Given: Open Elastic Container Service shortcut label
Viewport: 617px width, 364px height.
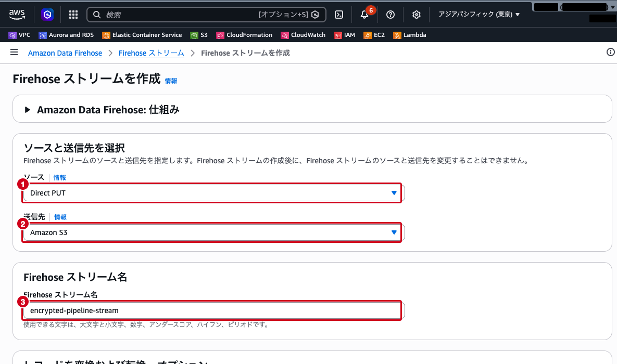Looking at the screenshot, I should (147, 35).
